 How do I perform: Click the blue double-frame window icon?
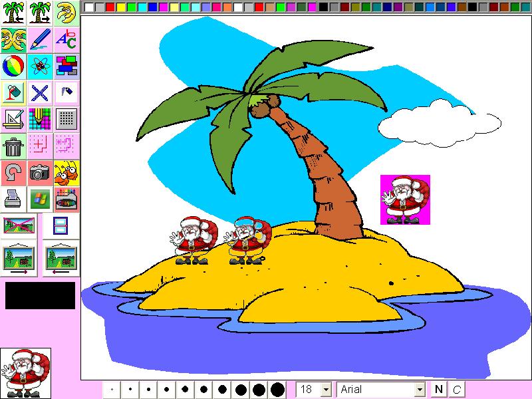pyautogui.click(x=61, y=225)
